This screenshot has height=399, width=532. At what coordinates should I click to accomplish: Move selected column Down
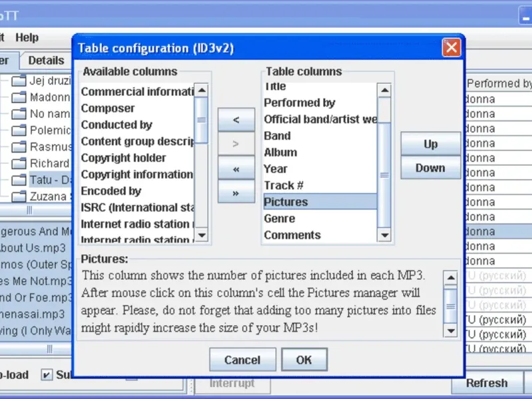pos(430,168)
